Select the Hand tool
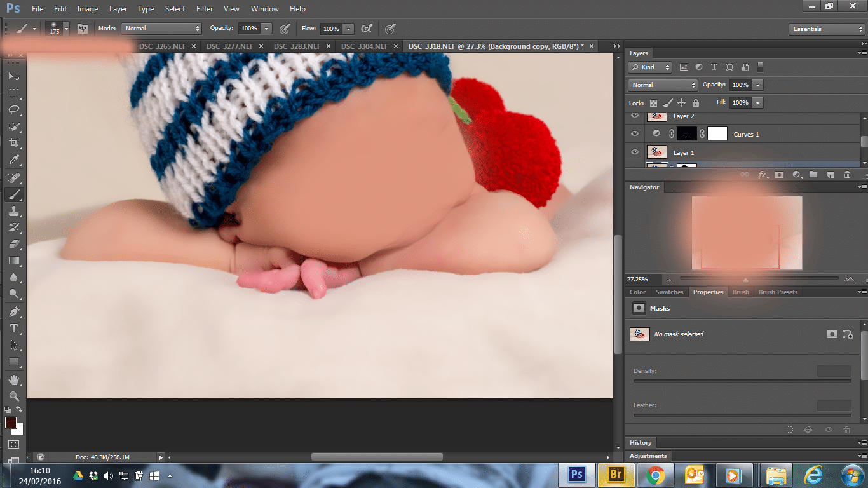 click(x=14, y=379)
